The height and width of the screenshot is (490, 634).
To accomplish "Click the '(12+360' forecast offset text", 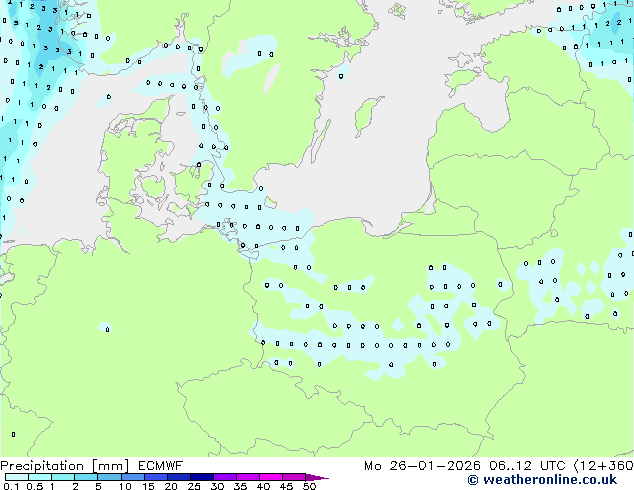I will click(604, 466).
